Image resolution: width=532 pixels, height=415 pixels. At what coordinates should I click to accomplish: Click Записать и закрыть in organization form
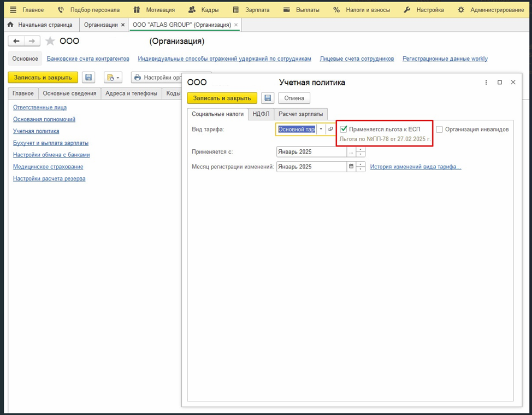coord(43,78)
